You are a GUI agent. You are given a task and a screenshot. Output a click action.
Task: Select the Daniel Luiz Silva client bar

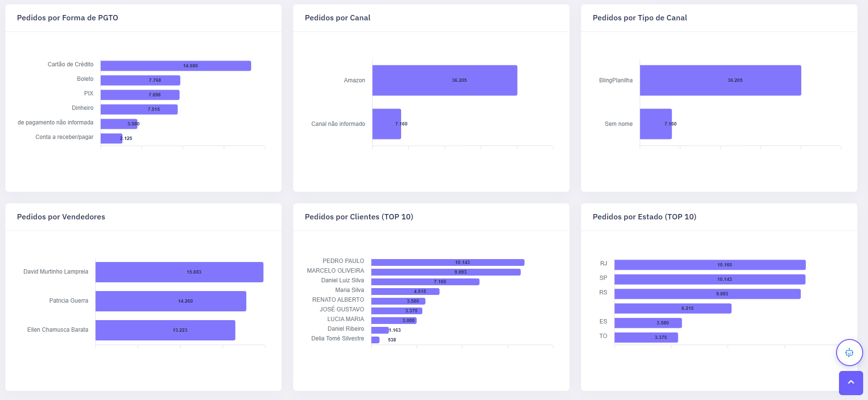[425, 282]
